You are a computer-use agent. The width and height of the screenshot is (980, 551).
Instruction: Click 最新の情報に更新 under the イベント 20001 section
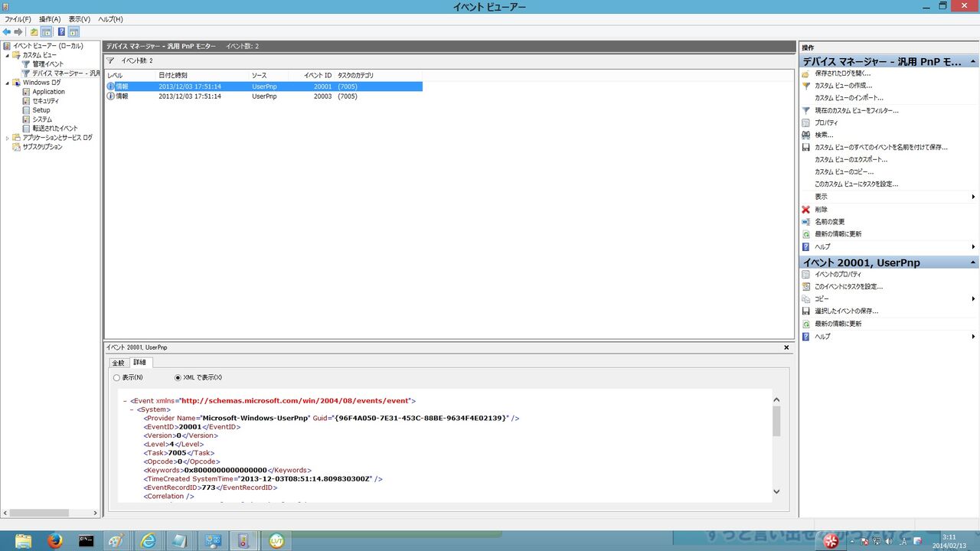coord(838,324)
